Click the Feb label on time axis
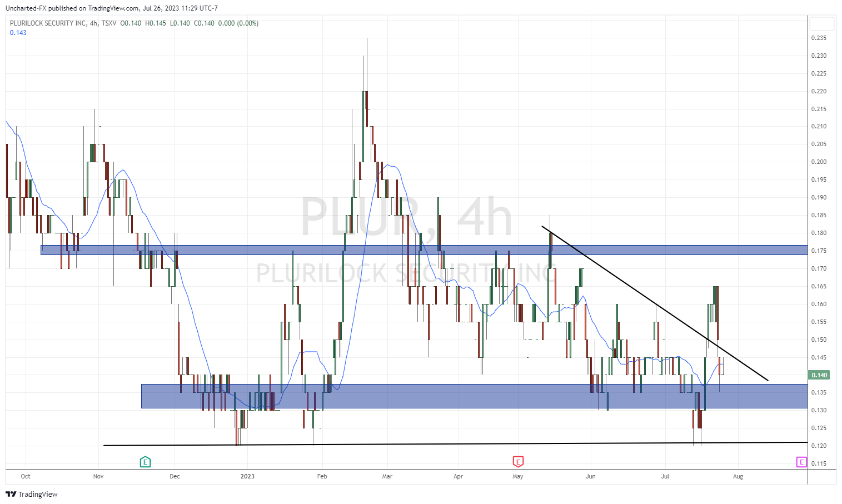Viewport: 842px width, 504px height. tap(322, 476)
